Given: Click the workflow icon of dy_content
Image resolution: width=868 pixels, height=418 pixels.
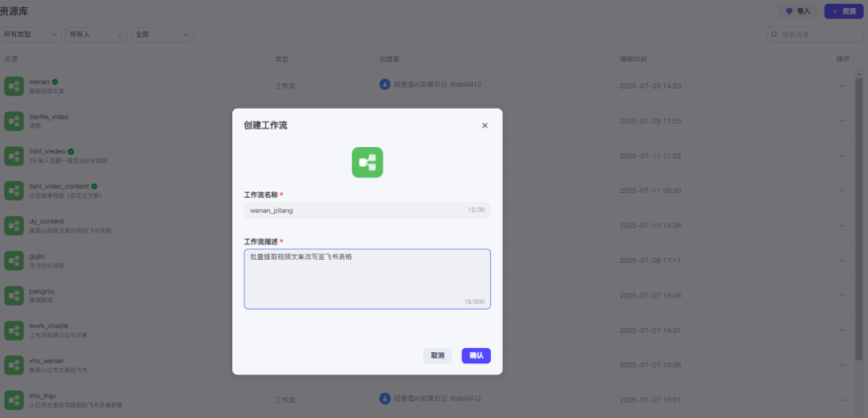Looking at the screenshot, I should [14, 225].
